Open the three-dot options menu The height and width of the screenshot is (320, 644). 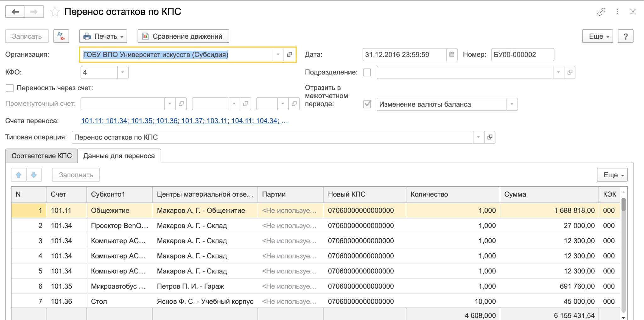tap(617, 12)
